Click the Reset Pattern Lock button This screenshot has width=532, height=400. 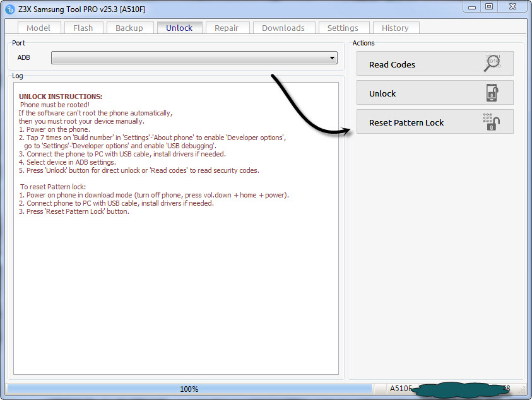tap(435, 122)
